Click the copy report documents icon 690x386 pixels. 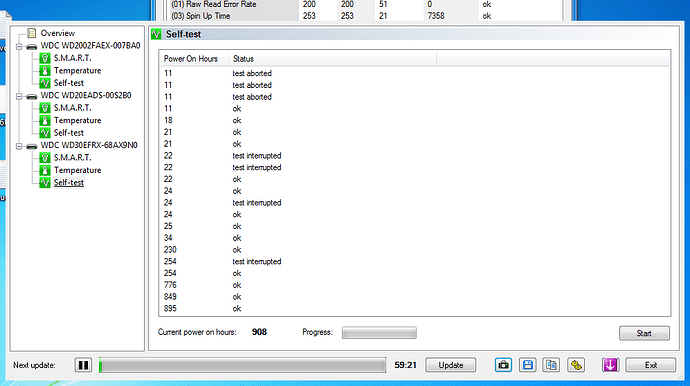[551, 365]
